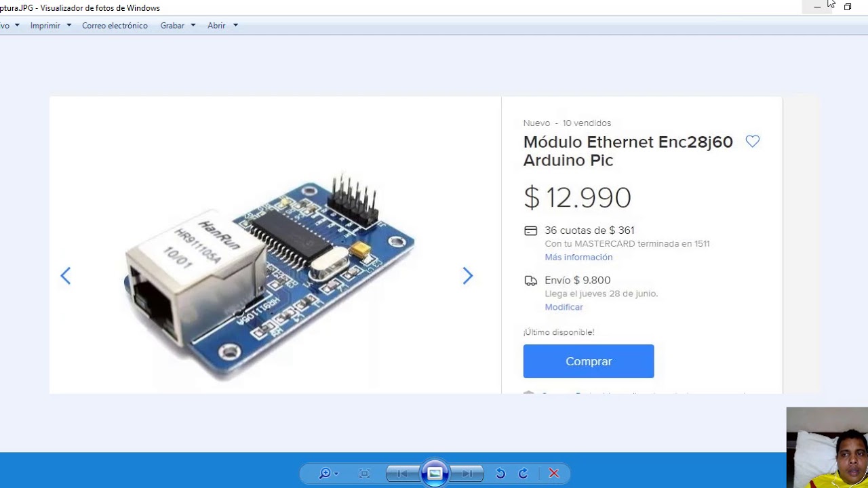Rotate the image clockwise
Image resolution: width=868 pixels, height=488 pixels.
point(523,474)
